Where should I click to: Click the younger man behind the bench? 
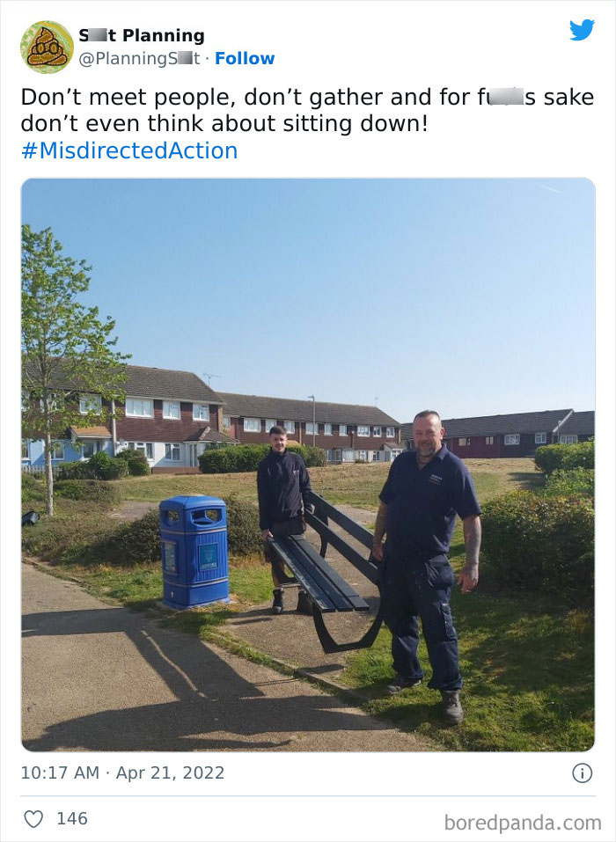(x=283, y=518)
